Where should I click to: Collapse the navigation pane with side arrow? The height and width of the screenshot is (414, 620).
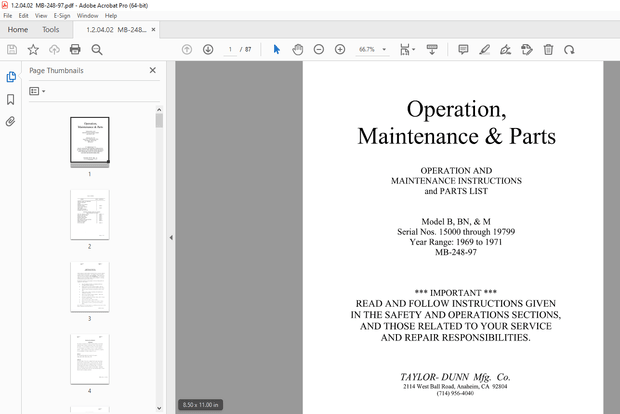(171, 238)
